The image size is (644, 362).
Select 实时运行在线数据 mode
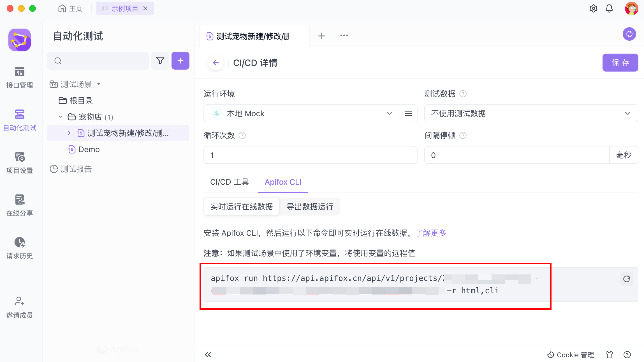pos(241,207)
